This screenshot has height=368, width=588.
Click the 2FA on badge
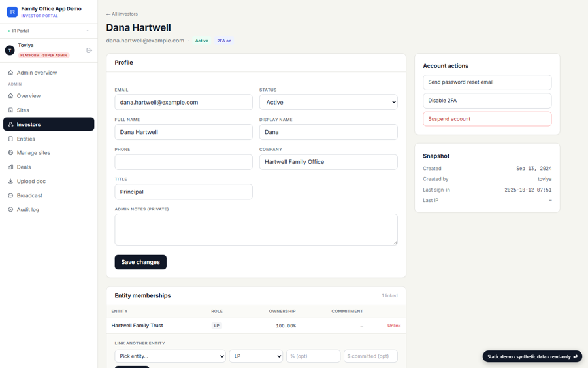224,41
